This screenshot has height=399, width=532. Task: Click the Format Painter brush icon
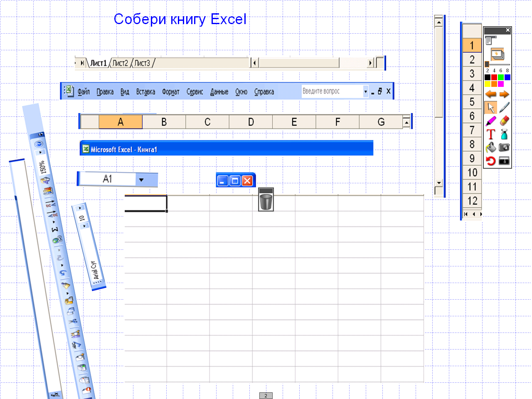pos(66,285)
